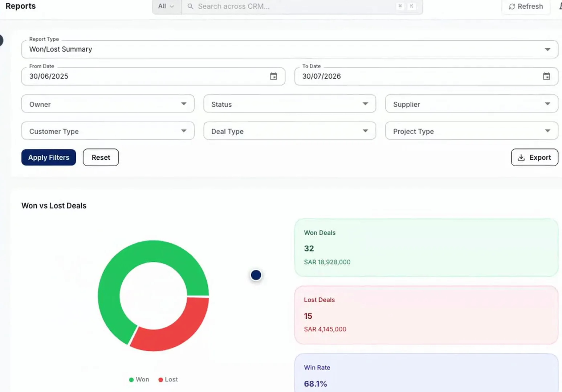
Task: Toggle the Won legend entry
Action: (139, 379)
